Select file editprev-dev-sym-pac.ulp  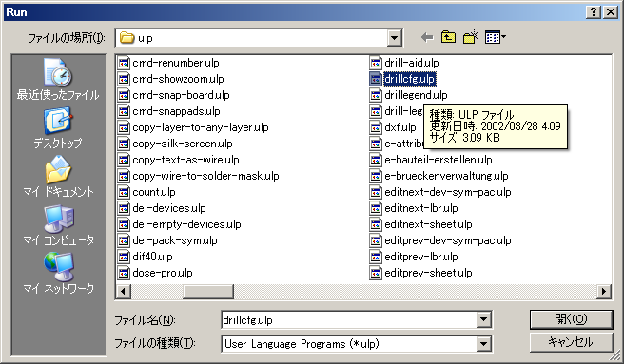coord(440,240)
